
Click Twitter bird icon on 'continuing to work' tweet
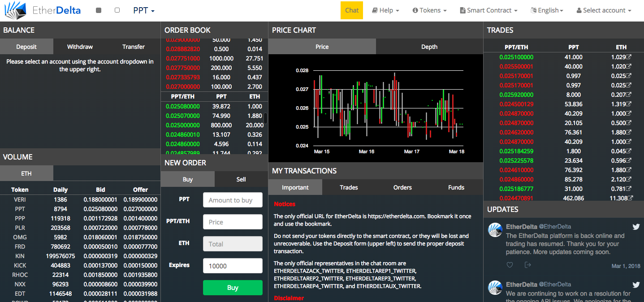[x=635, y=285]
